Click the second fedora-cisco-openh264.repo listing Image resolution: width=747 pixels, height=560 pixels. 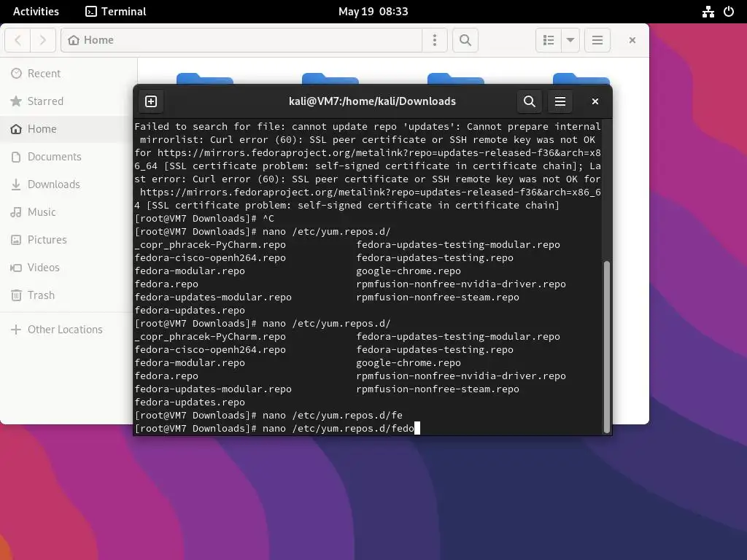pyautogui.click(x=210, y=350)
